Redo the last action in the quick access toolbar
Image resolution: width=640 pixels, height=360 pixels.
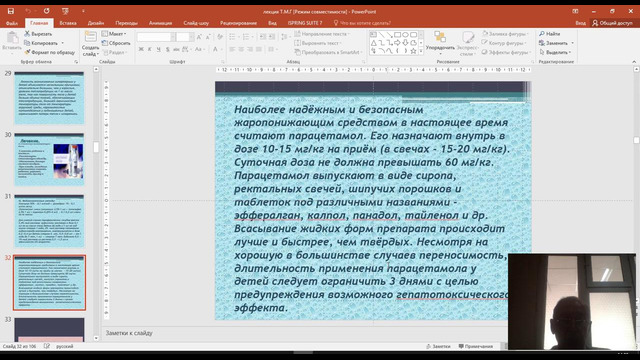coord(47,11)
